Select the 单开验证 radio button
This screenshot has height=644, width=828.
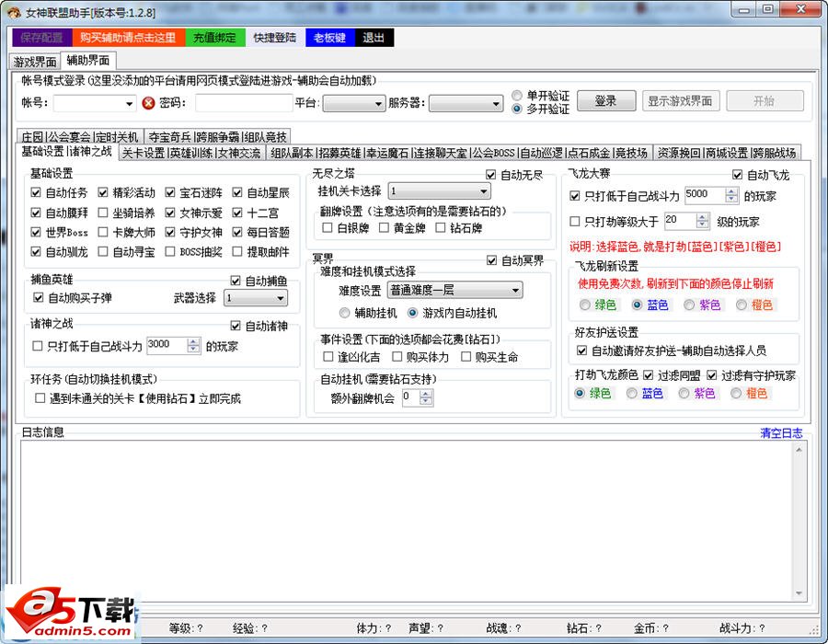coord(518,96)
